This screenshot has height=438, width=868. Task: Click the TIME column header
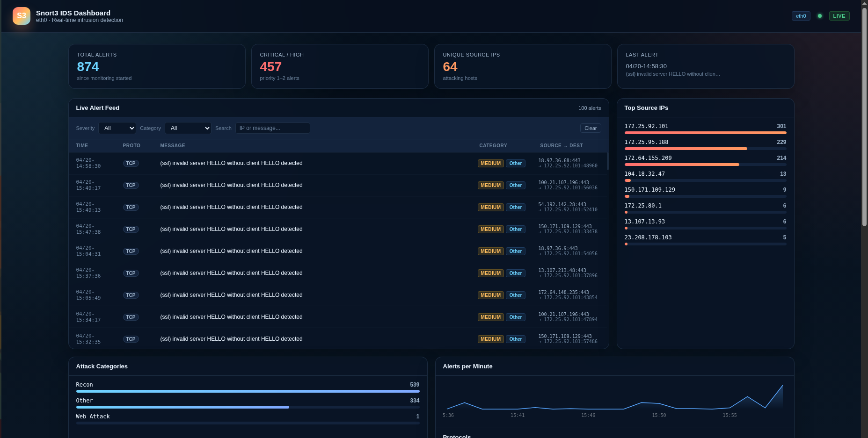pyautogui.click(x=82, y=145)
